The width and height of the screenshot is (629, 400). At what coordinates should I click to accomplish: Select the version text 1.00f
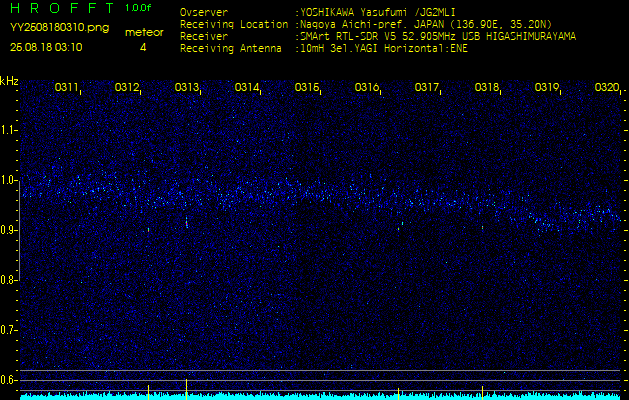(138, 8)
